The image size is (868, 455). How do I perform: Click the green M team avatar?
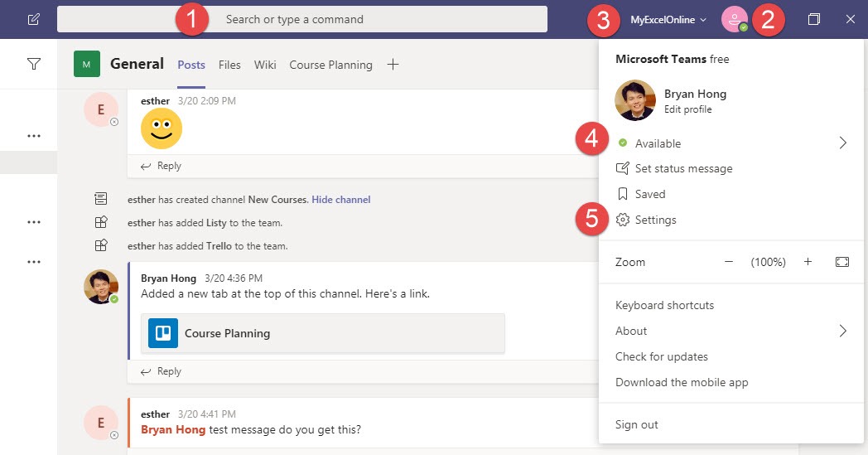pos(87,65)
